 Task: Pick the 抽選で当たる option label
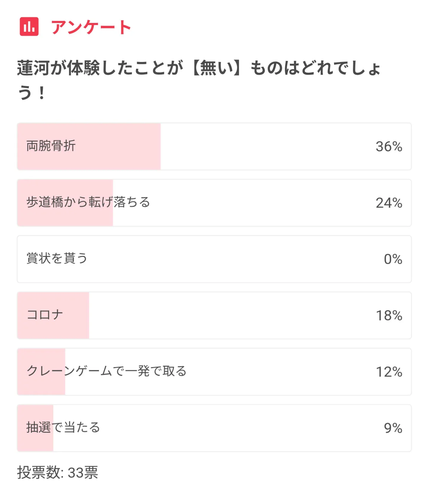click(63, 427)
